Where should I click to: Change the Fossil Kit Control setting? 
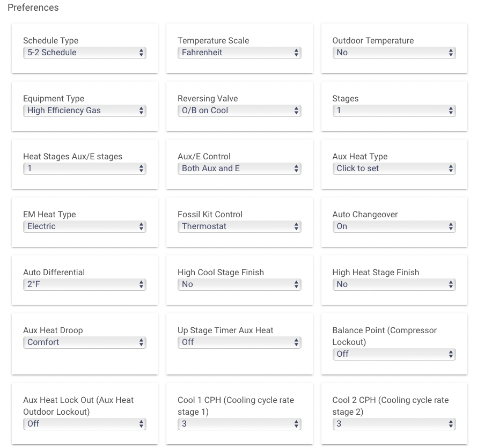239,226
